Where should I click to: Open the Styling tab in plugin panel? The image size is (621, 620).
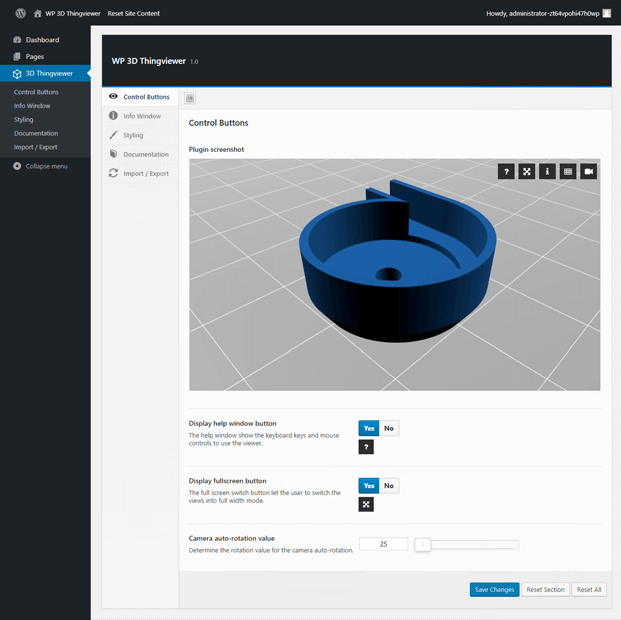coord(140,135)
